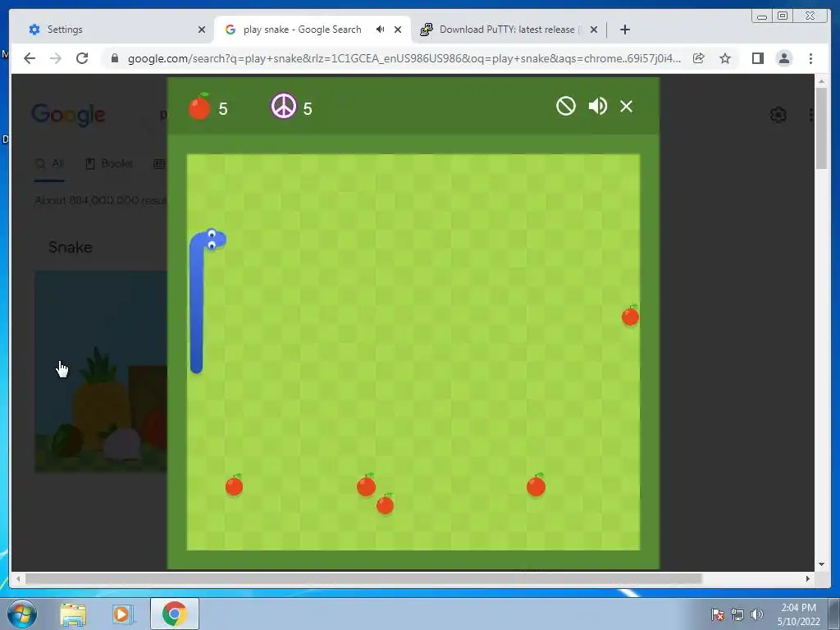This screenshot has height=630, width=840.
Task: Open the system volume tray icon
Action: [x=756, y=614]
